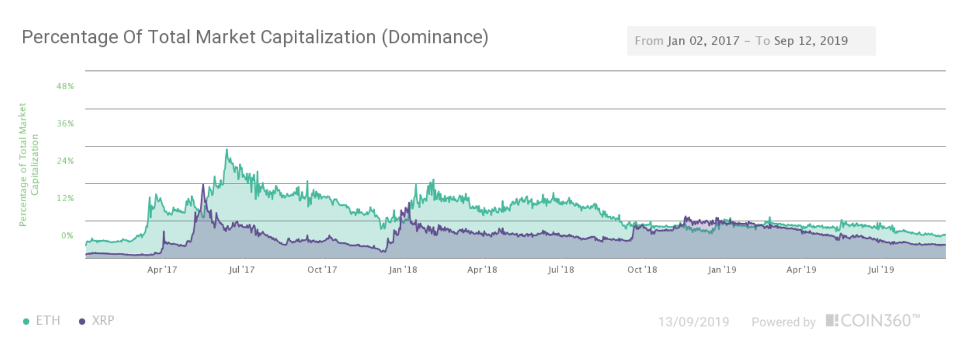The height and width of the screenshot is (346, 980).
Task: Click the 36% y-axis label
Action: [65, 124]
